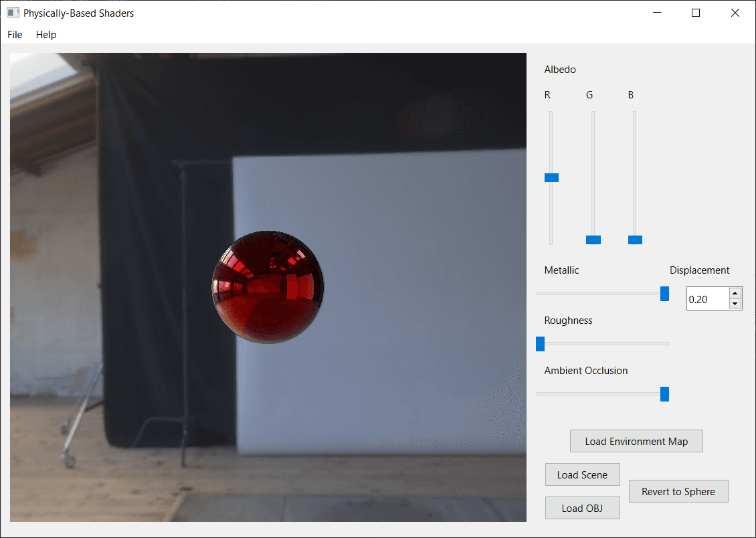Click the Albedo R slider handle

pos(551,177)
